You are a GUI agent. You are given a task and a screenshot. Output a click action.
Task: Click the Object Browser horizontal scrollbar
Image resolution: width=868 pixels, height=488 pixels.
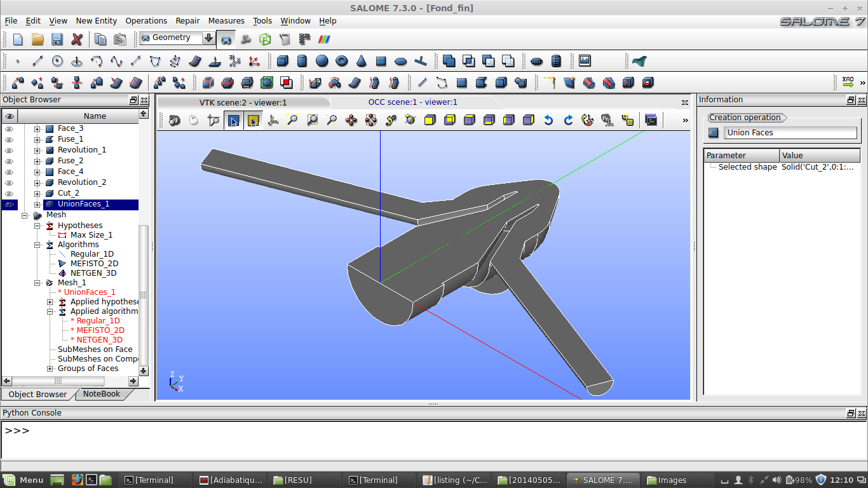pyautogui.click(x=57, y=381)
